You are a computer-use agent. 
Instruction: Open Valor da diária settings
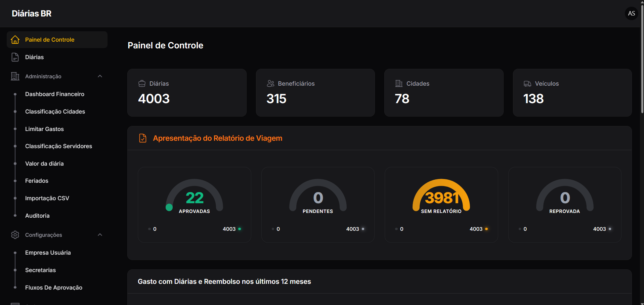(44, 164)
